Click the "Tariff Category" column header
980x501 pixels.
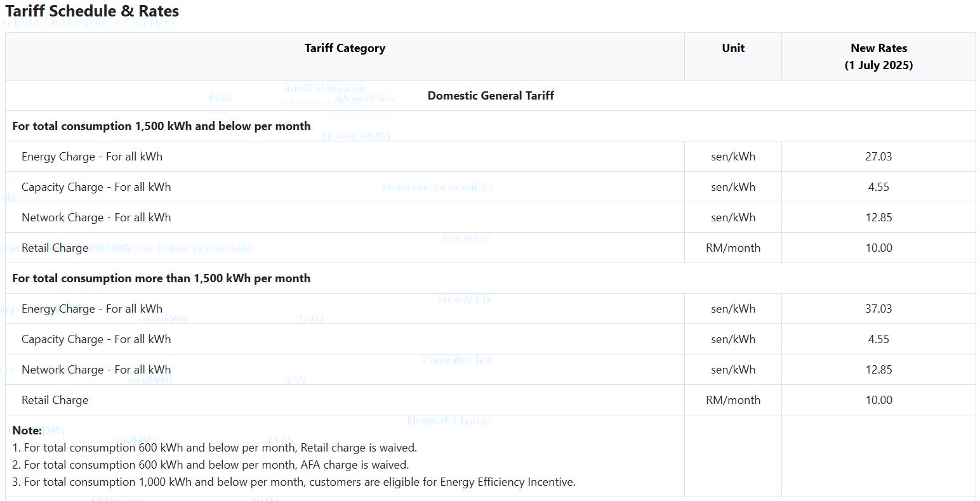[345, 48]
